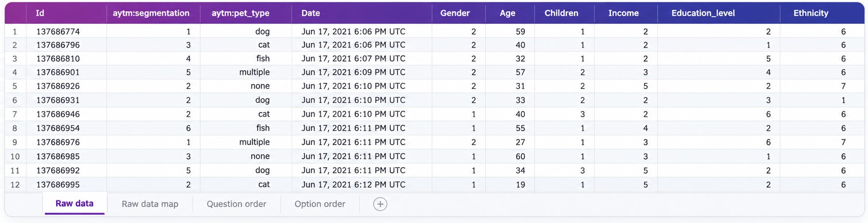This screenshot has height=223, width=868.
Task: Click Ethnicity value 7 in row 5
Action: pyautogui.click(x=843, y=86)
